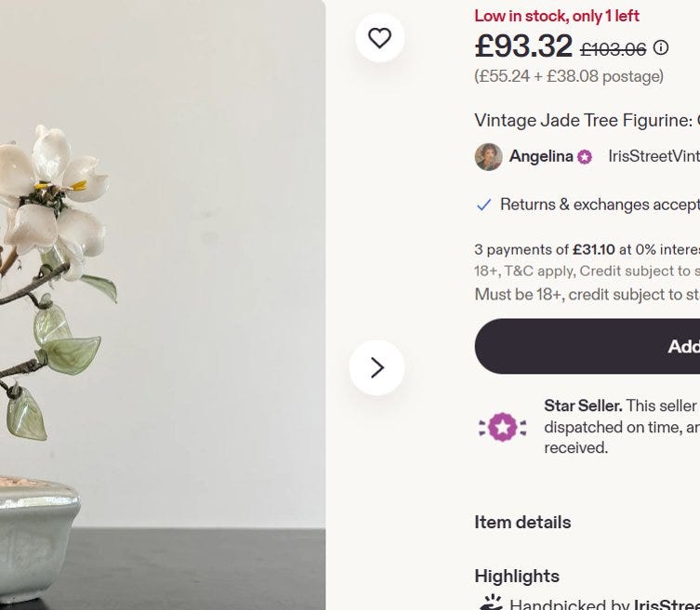Click the Vintage Jade Tree Figurine title
The width and height of the screenshot is (700, 610).
[x=584, y=120]
